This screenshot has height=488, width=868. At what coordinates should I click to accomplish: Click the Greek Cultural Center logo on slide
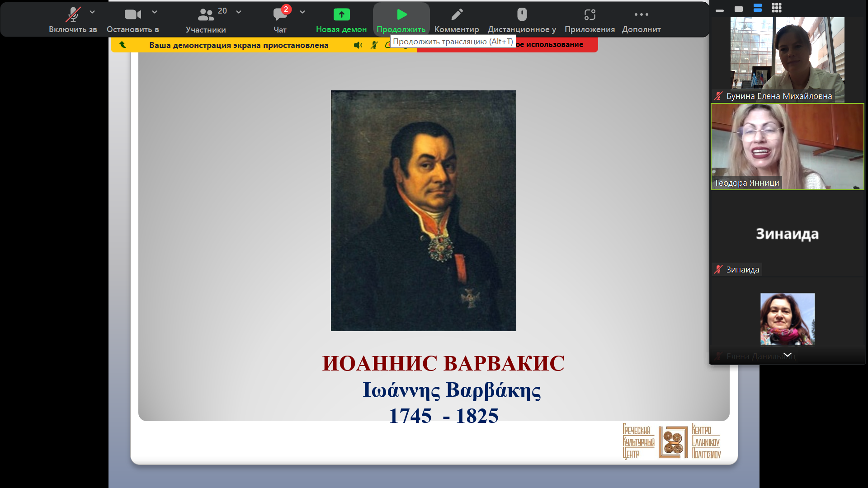[x=672, y=441]
